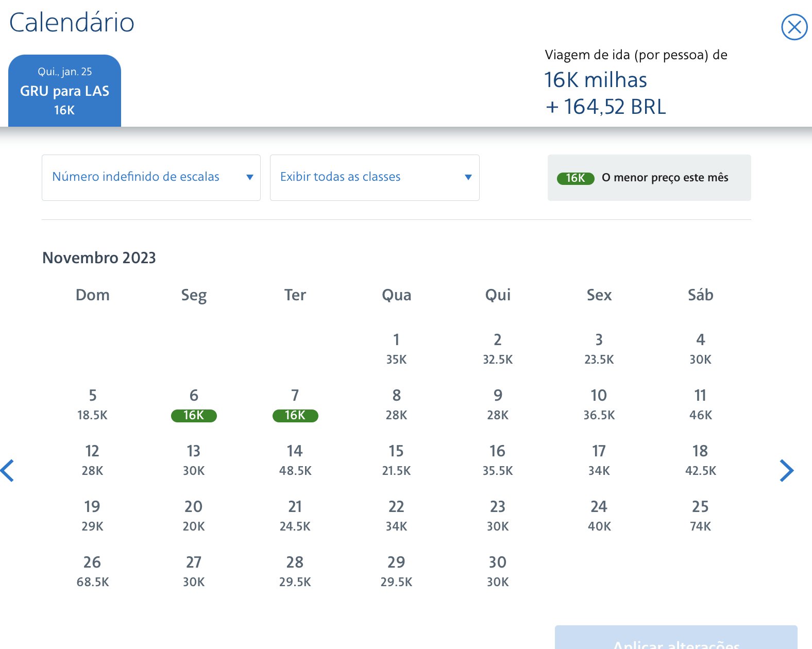Click the stops dropdown arrow triangle

coord(250,177)
